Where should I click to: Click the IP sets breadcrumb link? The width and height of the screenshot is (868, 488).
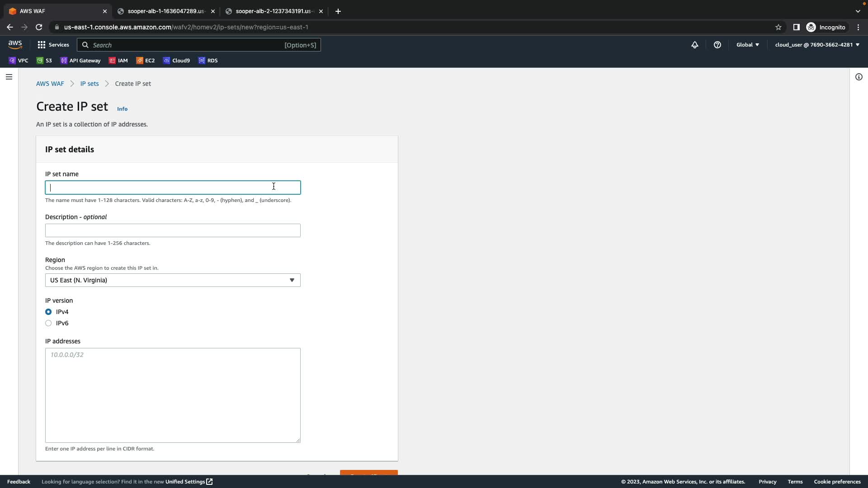[89, 84]
